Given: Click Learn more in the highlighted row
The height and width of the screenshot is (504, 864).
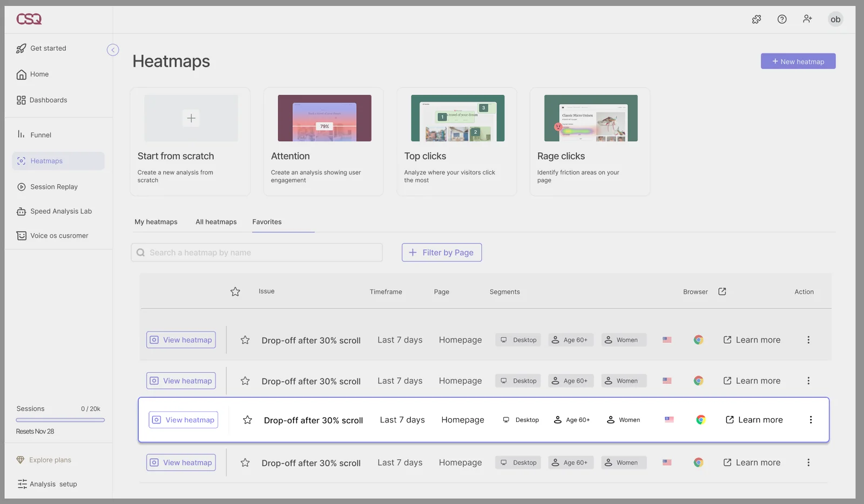Looking at the screenshot, I should click(x=754, y=420).
